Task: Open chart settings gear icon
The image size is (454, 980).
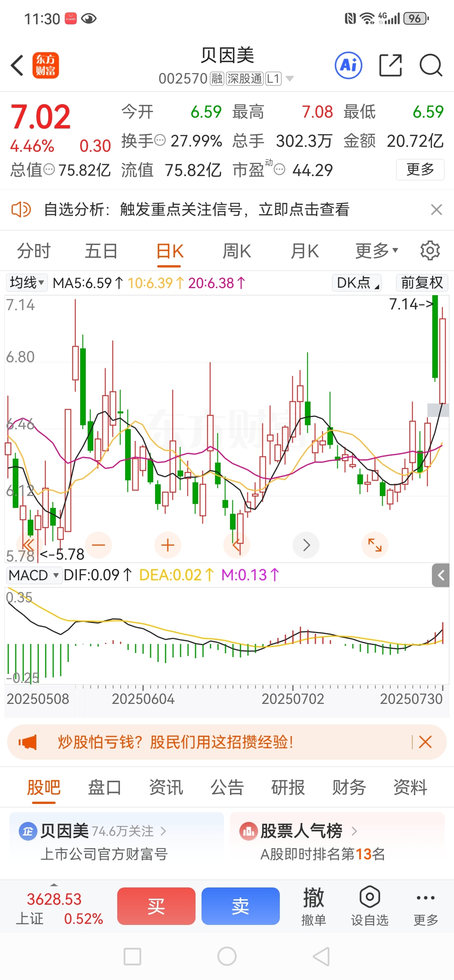Action: coord(430,250)
